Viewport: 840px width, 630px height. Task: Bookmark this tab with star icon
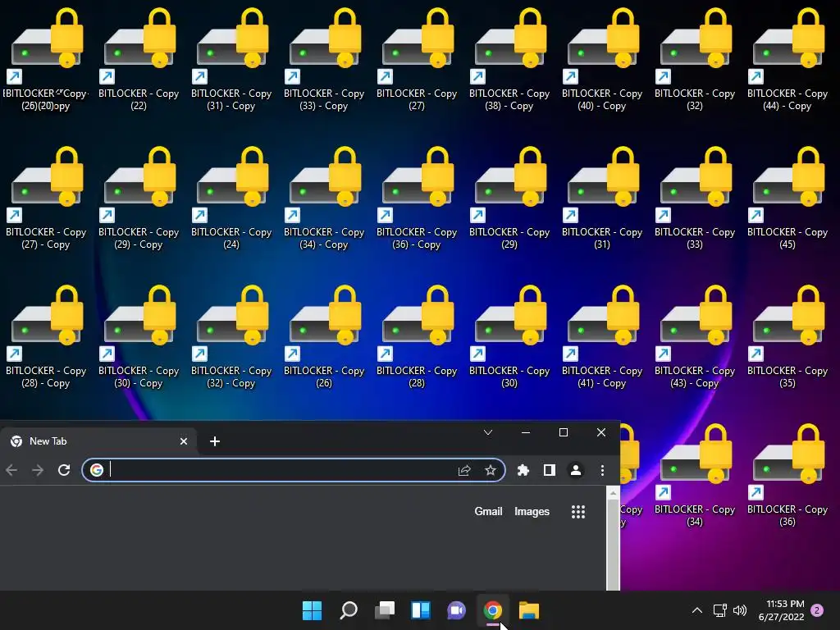(491, 470)
